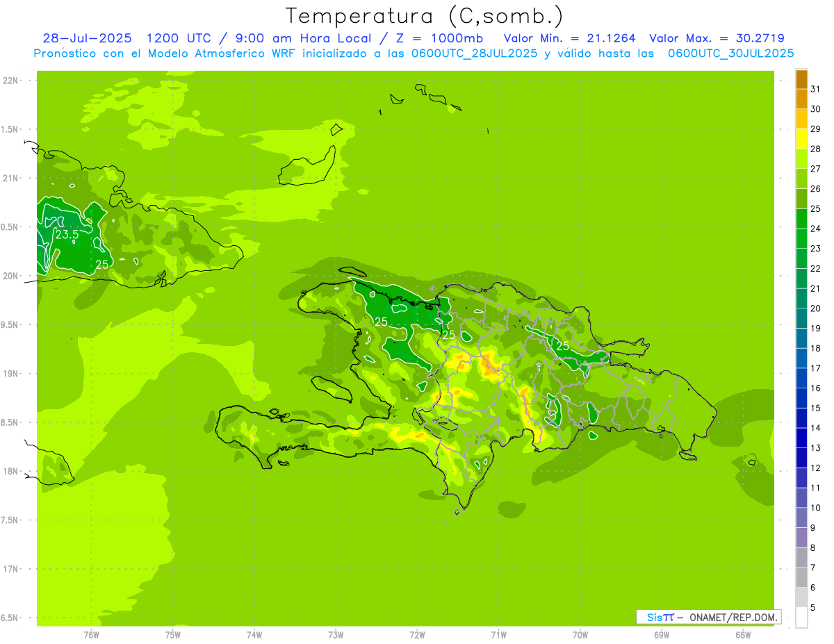This screenshot has height=644, width=834.
Task: Click the "72W" longitude axis label
Action: click(x=417, y=635)
